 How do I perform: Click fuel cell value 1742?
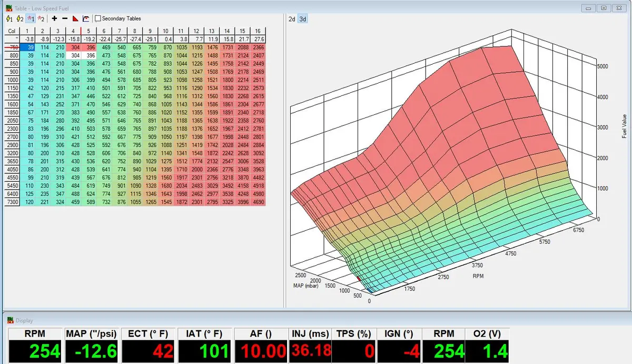pyautogui.click(x=212, y=144)
